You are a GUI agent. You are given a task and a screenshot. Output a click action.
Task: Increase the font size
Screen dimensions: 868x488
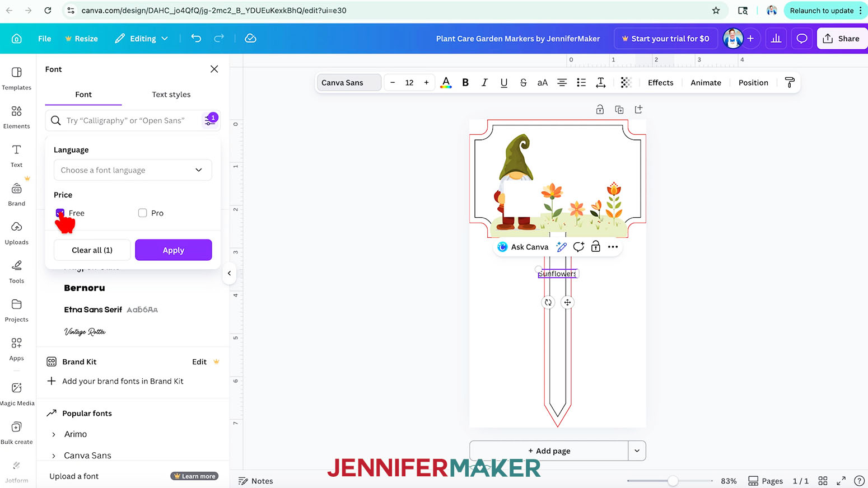(x=426, y=82)
